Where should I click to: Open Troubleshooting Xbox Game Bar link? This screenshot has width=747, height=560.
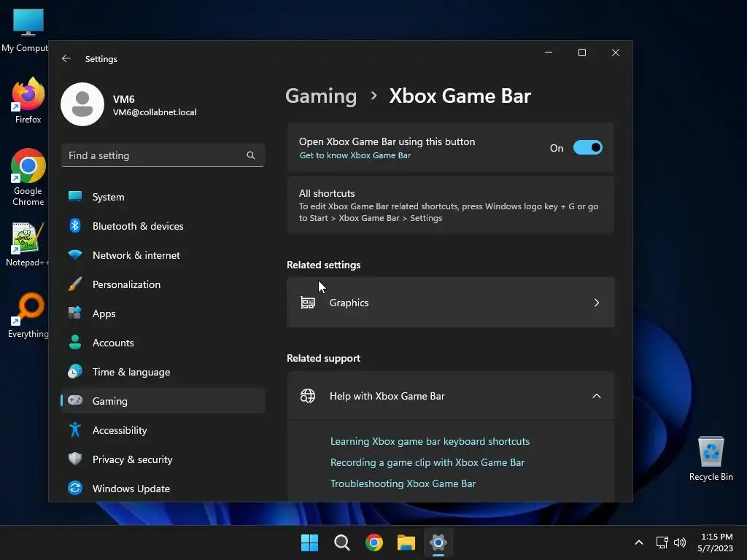[x=403, y=483]
